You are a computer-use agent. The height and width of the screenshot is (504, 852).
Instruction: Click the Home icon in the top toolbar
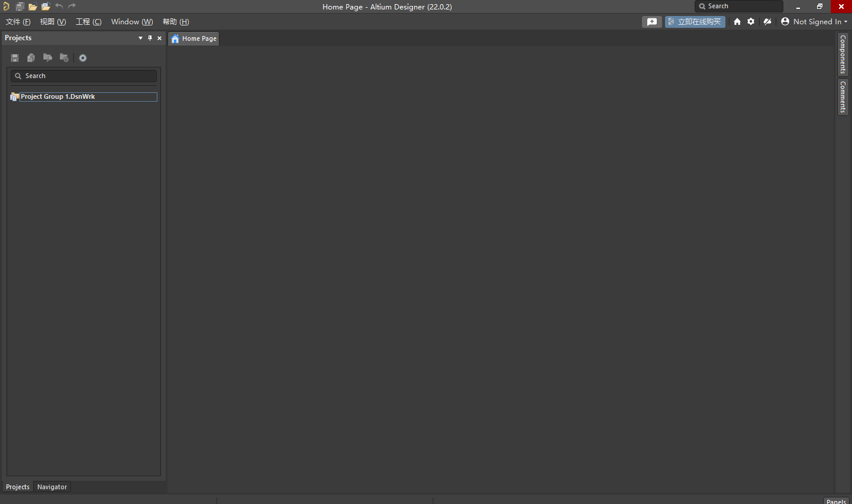(737, 21)
